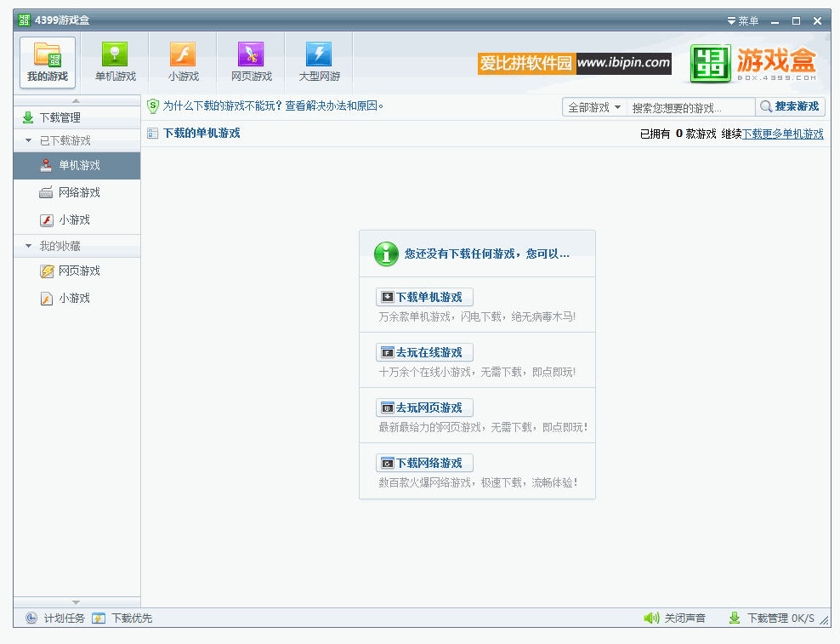840x644 pixels.
Task: Click the list icon beside 下载的单机游戏
Action: (153, 134)
